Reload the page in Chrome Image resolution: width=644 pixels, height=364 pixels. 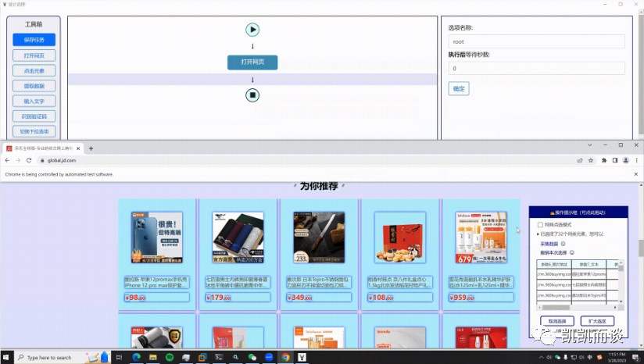[x=29, y=160]
